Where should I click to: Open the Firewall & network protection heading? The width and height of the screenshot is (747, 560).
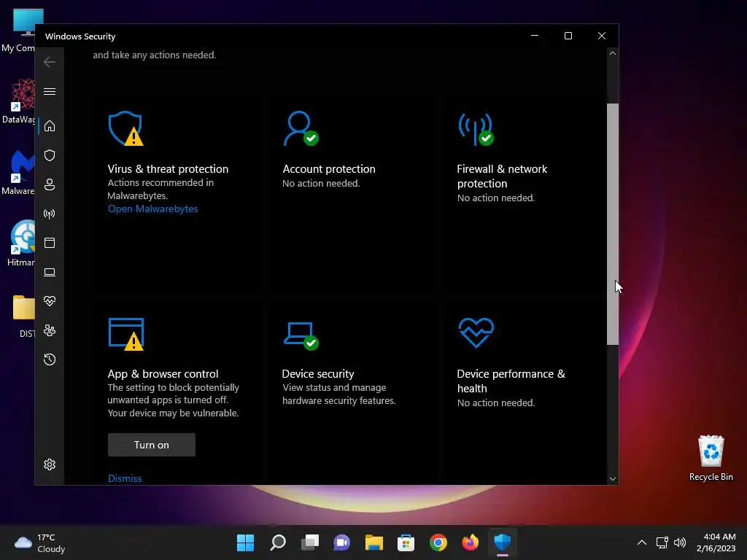point(502,176)
